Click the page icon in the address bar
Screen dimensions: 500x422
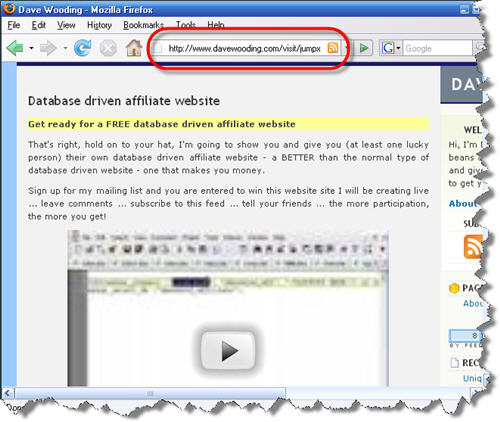(x=158, y=48)
